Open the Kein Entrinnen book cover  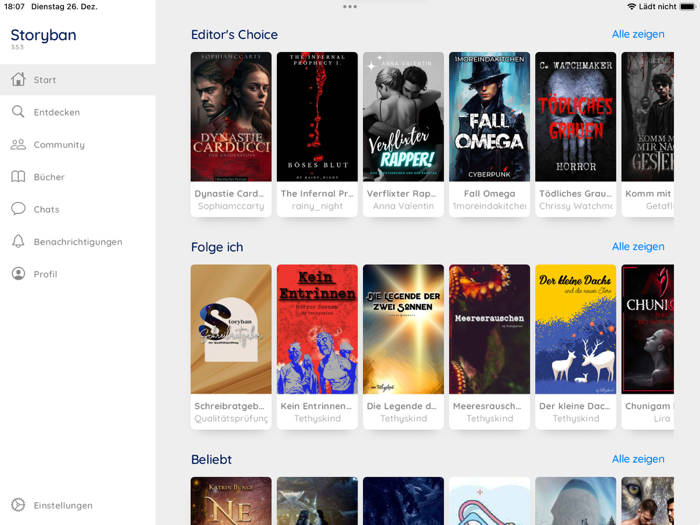(317, 329)
